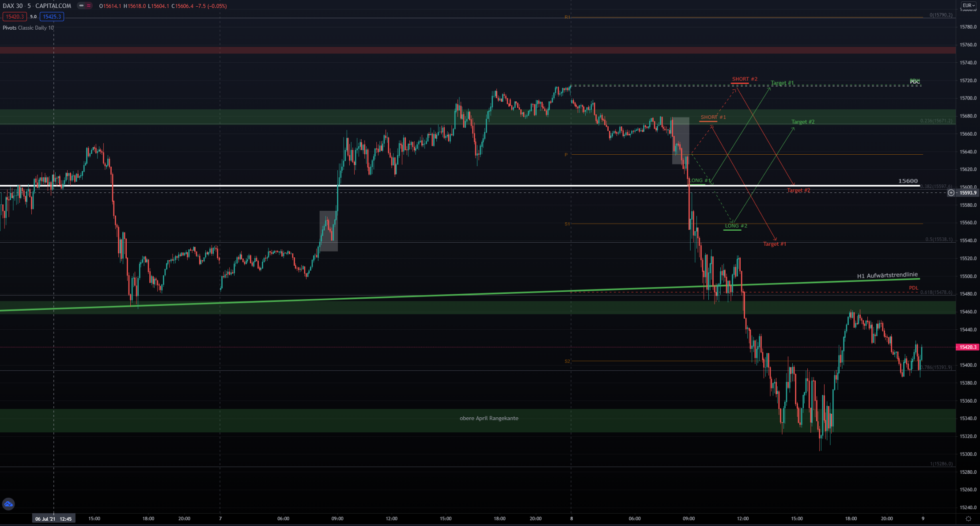Screen dimensions: 980x526
Task: Click the Pivots Classic Daily indicator legend
Action: [x=28, y=28]
